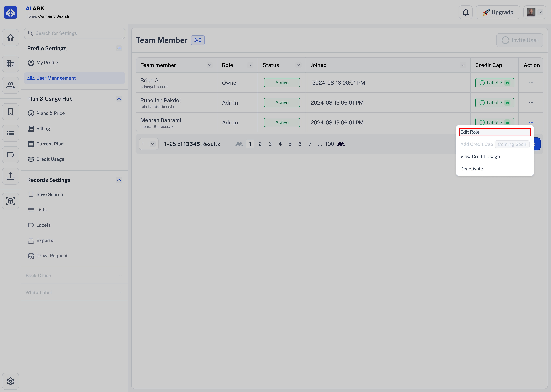Click the Credit Cap column header
Image resolution: width=551 pixels, height=392 pixels.
(489, 65)
